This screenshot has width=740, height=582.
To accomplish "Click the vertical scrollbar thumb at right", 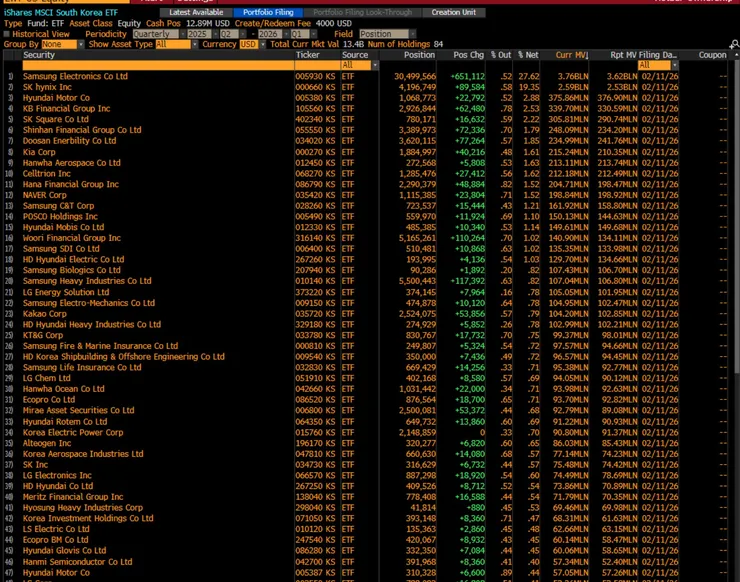I will coord(737,217).
